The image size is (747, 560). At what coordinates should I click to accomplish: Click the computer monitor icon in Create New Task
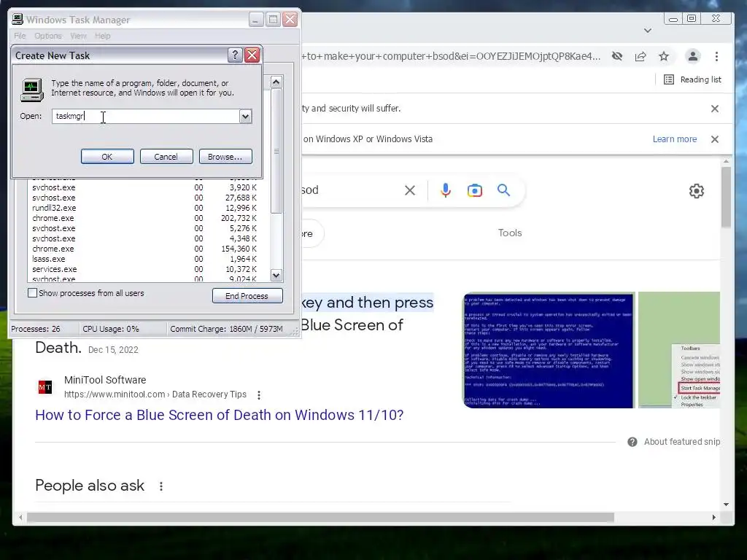tap(32, 90)
